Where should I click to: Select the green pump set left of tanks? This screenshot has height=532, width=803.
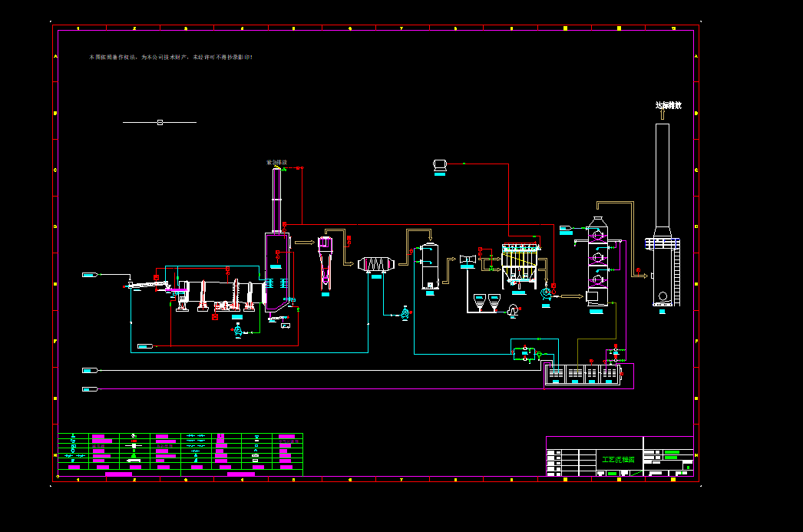(525, 353)
